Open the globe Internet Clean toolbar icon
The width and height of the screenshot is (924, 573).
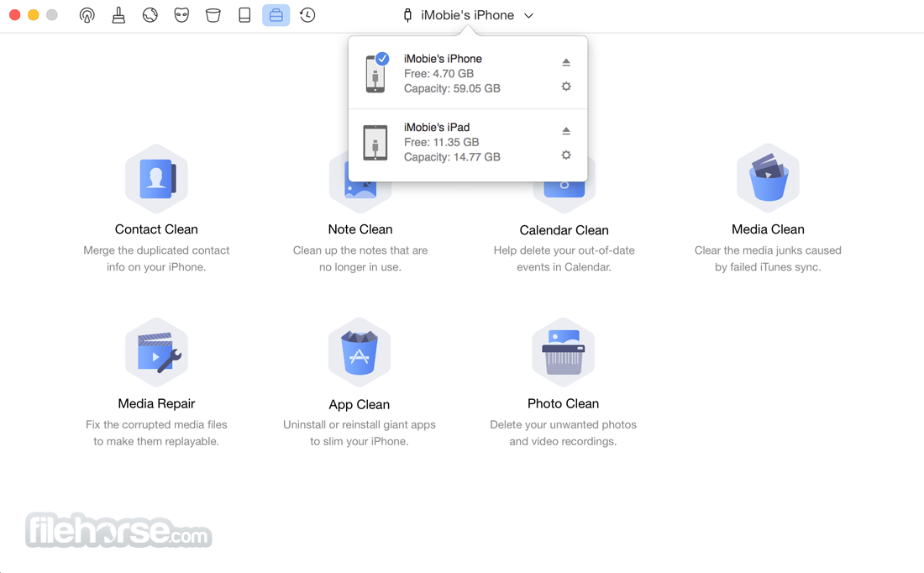click(x=150, y=15)
